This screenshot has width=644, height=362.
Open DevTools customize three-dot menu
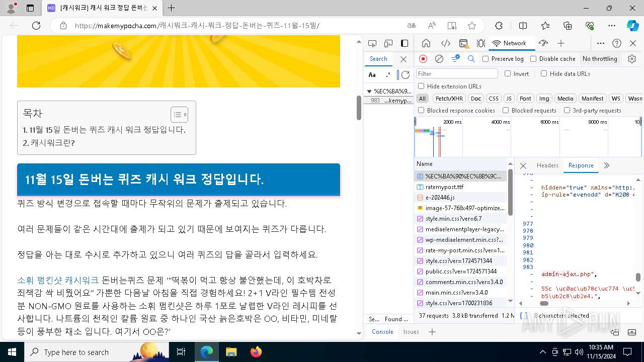[x=601, y=43]
